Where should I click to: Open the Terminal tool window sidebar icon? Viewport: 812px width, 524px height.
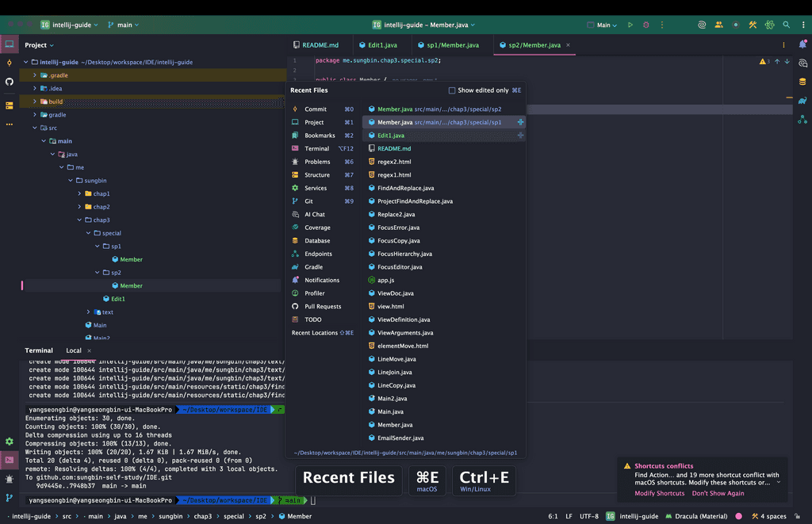pyautogui.click(x=10, y=460)
